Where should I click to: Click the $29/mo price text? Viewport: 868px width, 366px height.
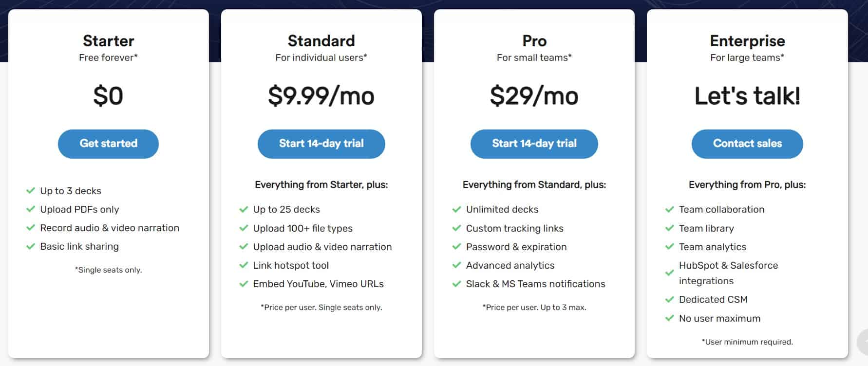[534, 95]
